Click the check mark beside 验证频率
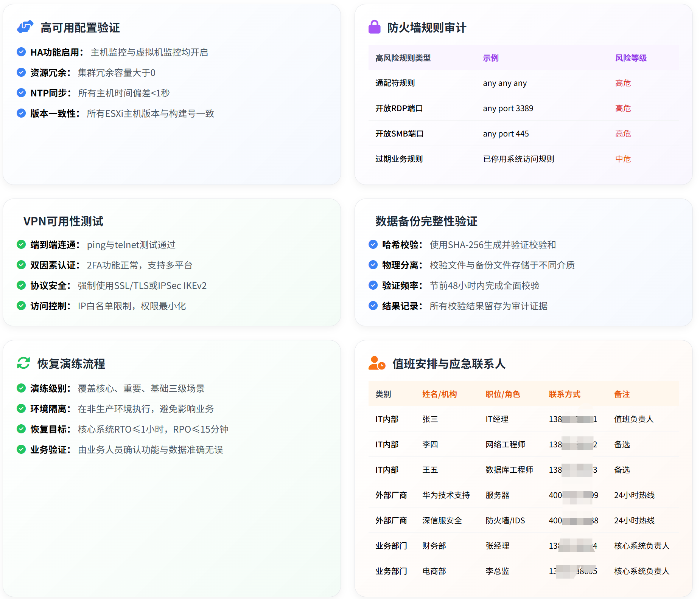Viewport: 700px width, 599px height. (x=373, y=286)
